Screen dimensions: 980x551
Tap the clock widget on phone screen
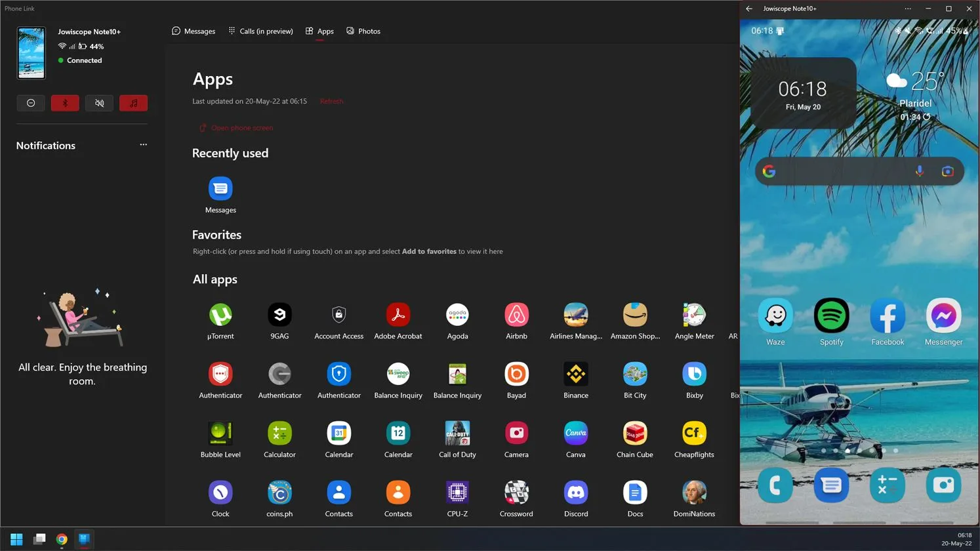pyautogui.click(x=803, y=93)
